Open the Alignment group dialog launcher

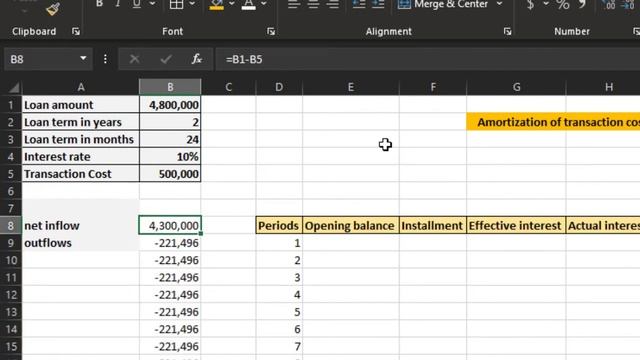507,31
